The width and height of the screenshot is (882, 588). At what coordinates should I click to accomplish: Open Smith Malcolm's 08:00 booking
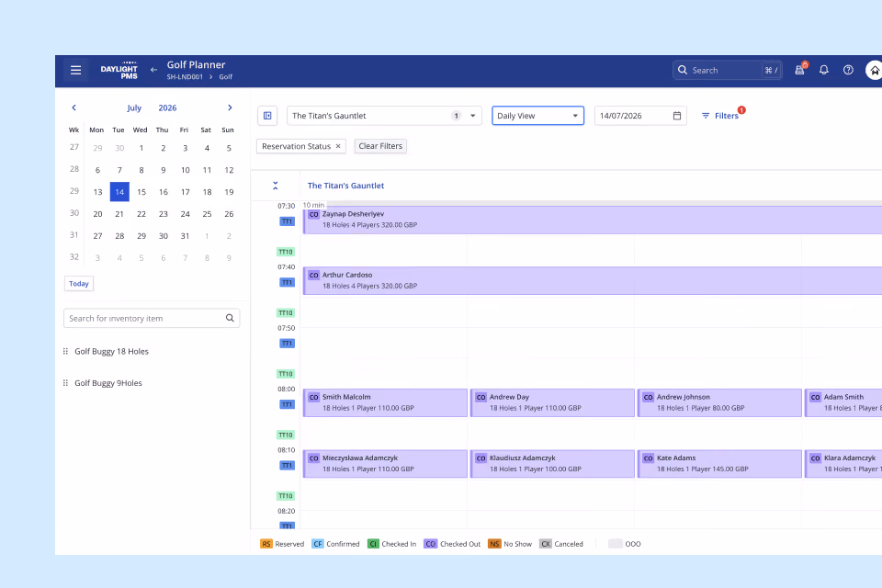385,402
